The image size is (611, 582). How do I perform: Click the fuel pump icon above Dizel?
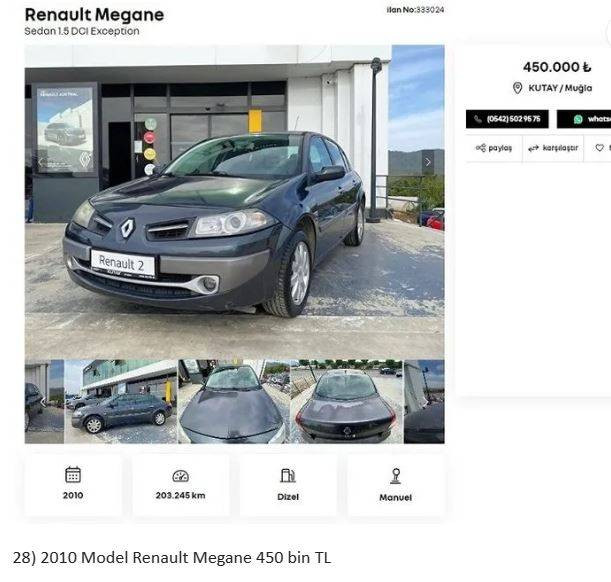click(288, 475)
